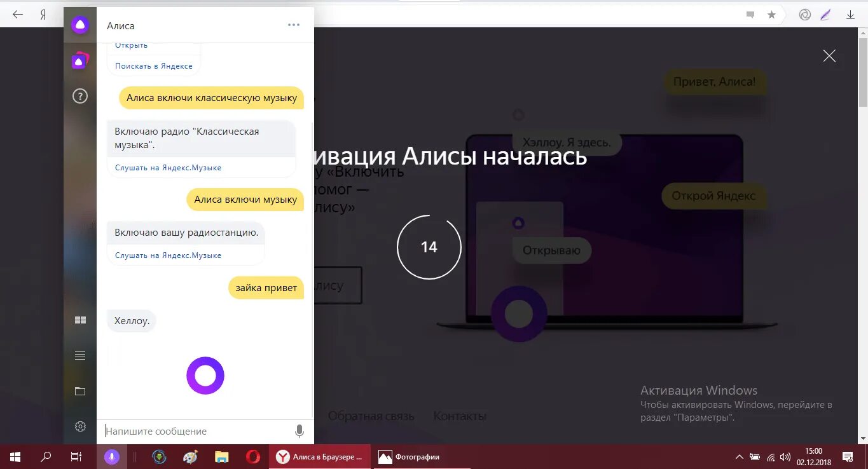This screenshot has height=469, width=868.
Task: Click the 'Алиса' title in the panel header
Action: (121, 26)
